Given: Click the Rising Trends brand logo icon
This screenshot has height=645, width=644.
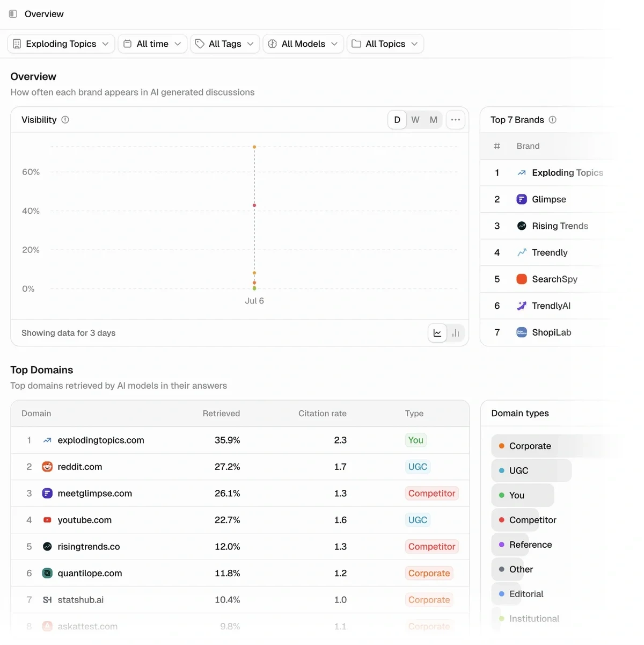Looking at the screenshot, I should tap(522, 226).
